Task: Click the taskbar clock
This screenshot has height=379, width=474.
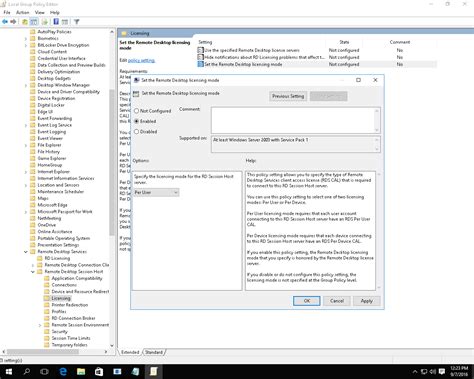Action: [459, 371]
